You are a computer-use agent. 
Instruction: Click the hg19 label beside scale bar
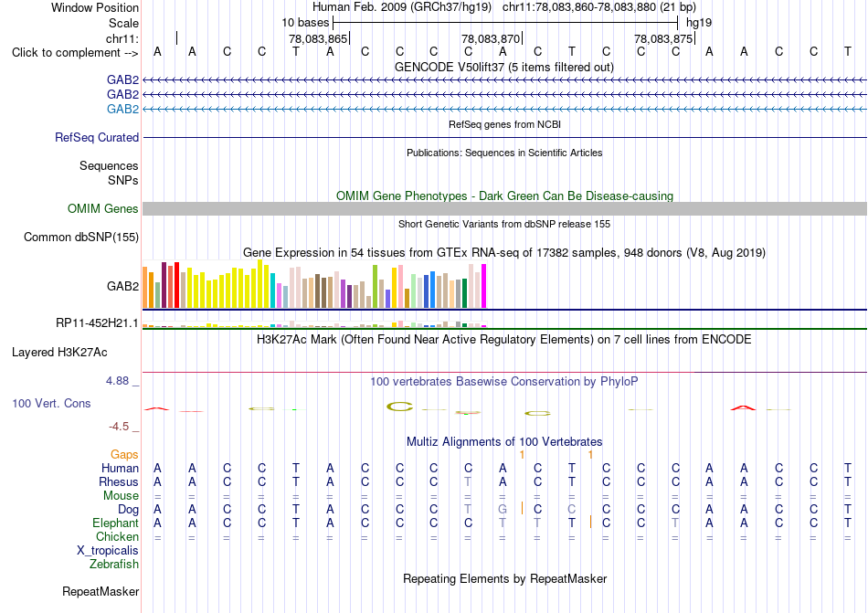(699, 23)
